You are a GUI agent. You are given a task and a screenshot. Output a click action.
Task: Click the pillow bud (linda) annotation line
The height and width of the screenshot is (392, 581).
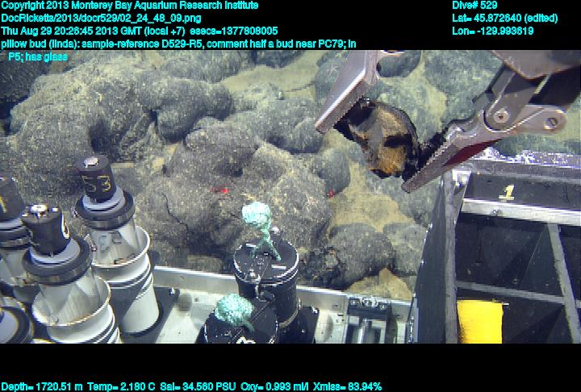click(178, 44)
